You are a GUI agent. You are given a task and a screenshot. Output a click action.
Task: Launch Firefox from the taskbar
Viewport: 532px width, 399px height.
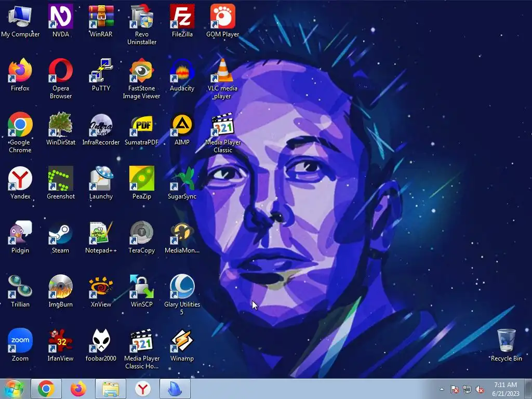78,389
